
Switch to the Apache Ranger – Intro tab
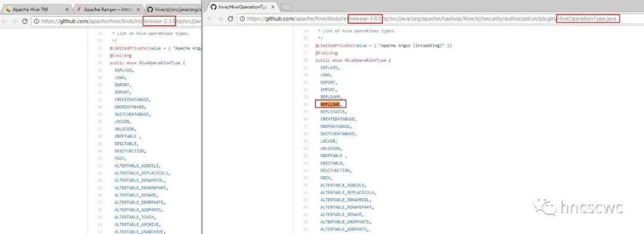pos(108,9)
